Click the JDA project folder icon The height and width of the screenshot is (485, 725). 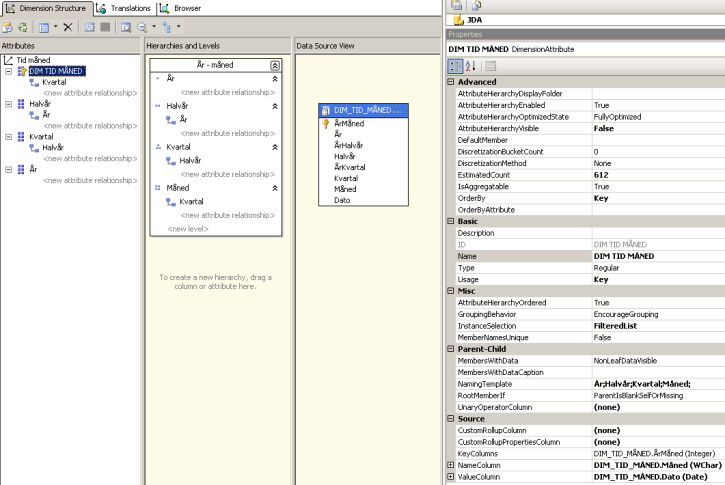[x=458, y=20]
